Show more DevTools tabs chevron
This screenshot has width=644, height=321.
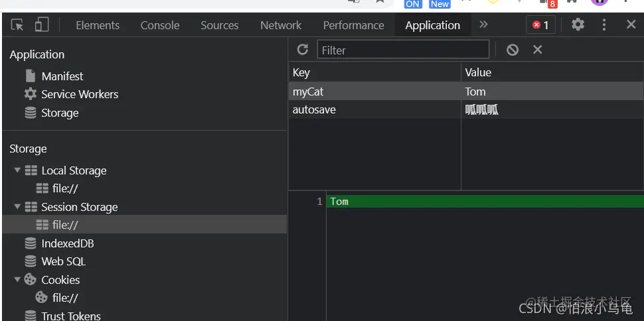pyautogui.click(x=483, y=25)
